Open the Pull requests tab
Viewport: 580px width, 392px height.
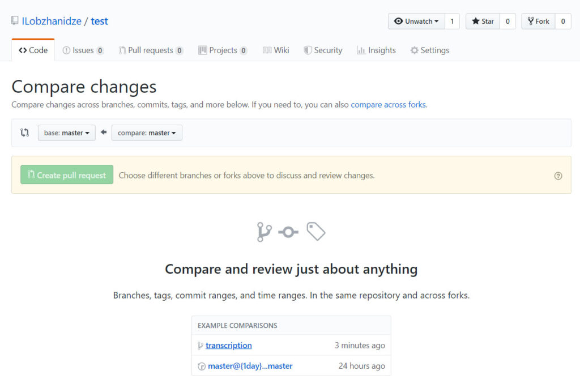[150, 50]
